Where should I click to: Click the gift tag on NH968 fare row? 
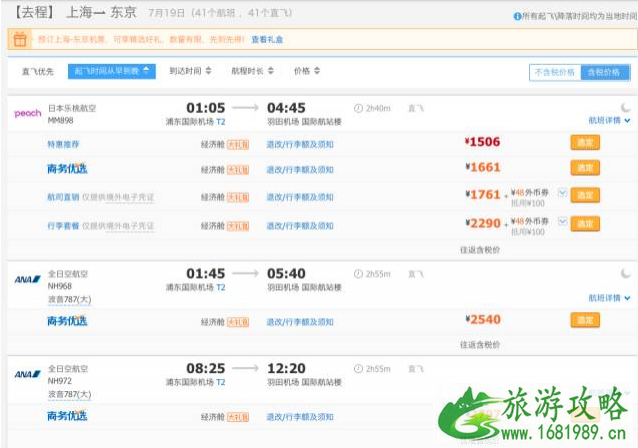point(238,323)
